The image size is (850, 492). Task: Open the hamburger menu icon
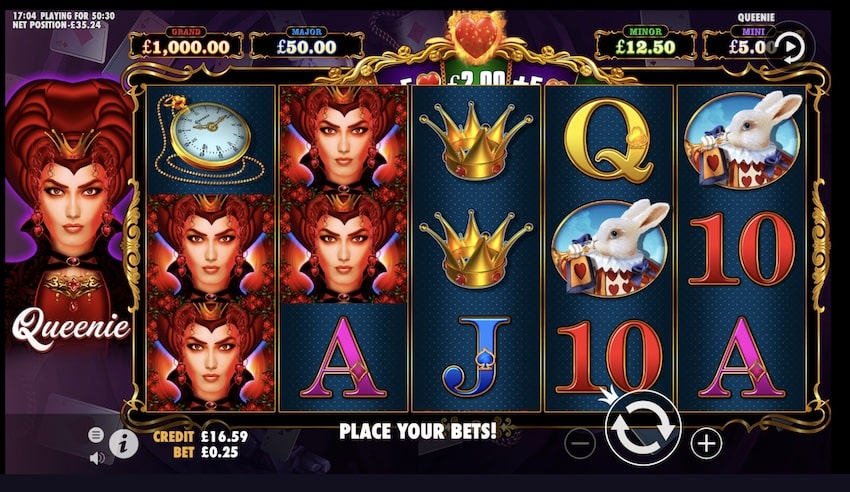[96, 435]
